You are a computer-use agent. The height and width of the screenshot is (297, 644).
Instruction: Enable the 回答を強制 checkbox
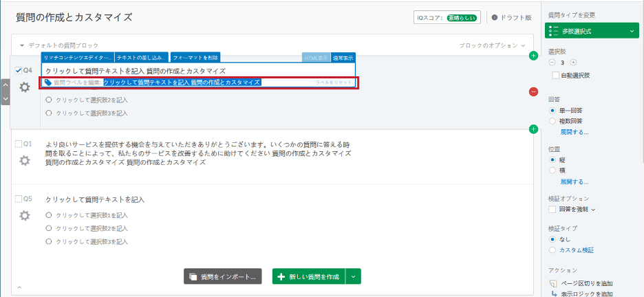pyautogui.click(x=552, y=209)
